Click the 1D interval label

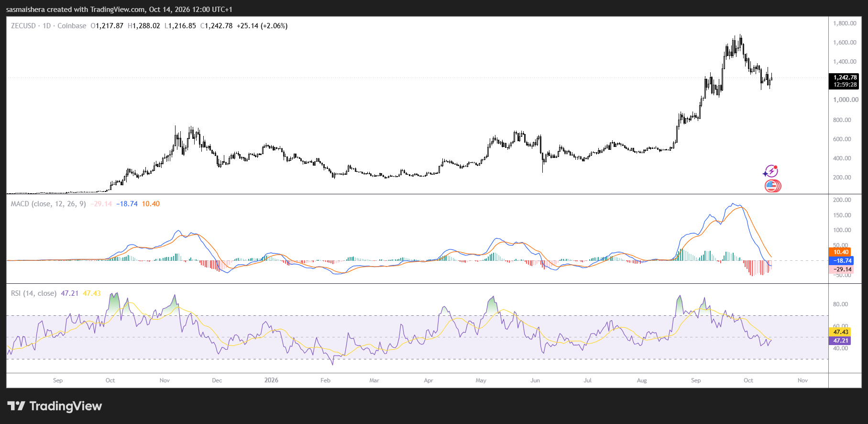click(x=47, y=26)
